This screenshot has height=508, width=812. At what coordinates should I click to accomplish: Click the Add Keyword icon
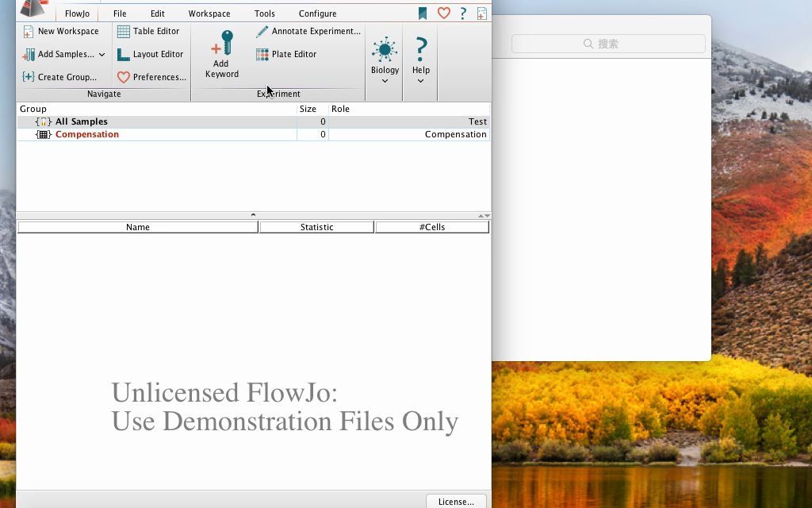click(x=221, y=44)
